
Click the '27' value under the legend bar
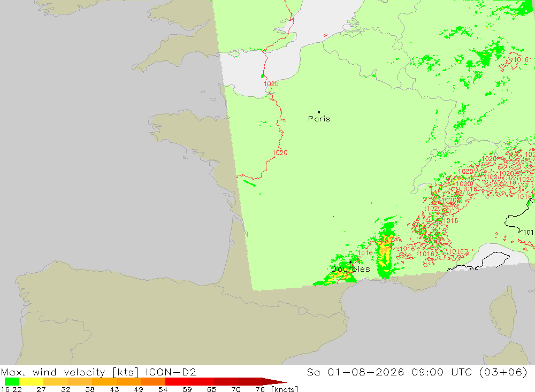[41, 389]
